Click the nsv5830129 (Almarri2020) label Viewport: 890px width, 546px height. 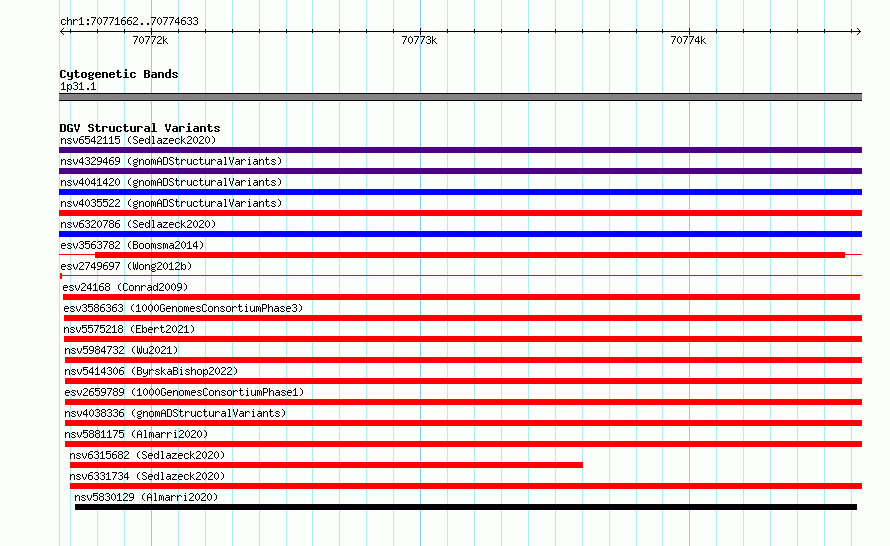pos(146,497)
